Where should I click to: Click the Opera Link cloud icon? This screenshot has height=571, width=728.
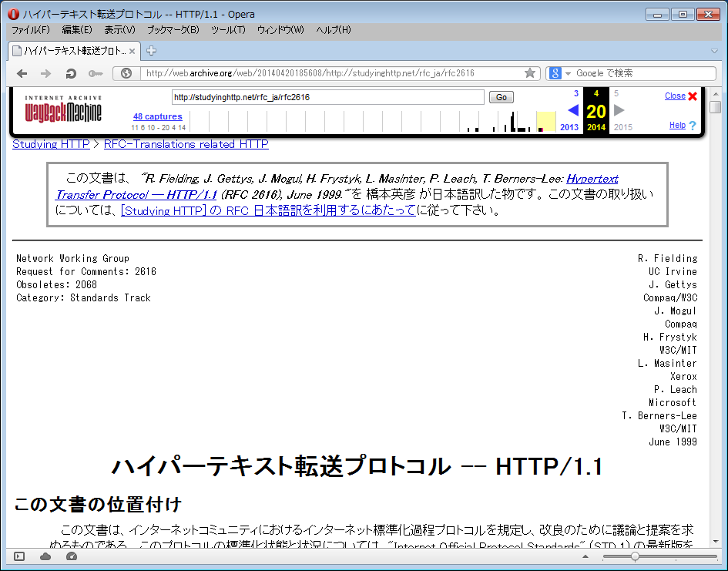(x=45, y=556)
